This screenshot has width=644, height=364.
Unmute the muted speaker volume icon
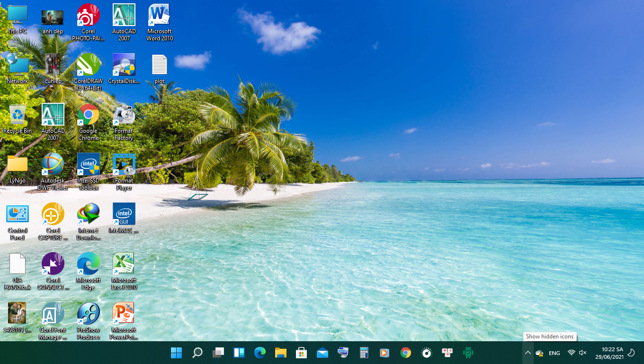tap(583, 353)
